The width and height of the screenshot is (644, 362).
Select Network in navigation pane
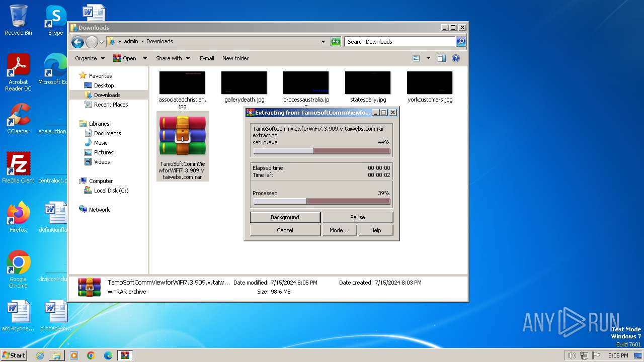(x=99, y=210)
